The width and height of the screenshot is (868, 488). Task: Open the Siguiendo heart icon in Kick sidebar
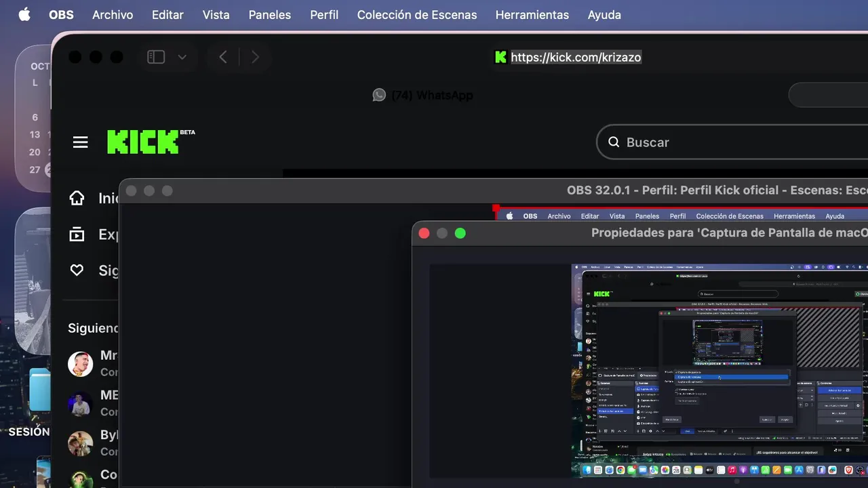tap(77, 270)
